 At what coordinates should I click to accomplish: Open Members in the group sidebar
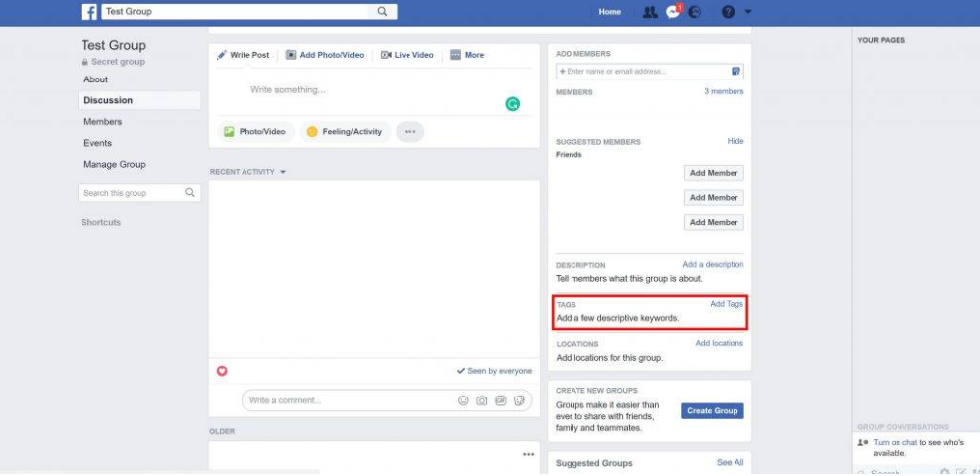(x=103, y=122)
